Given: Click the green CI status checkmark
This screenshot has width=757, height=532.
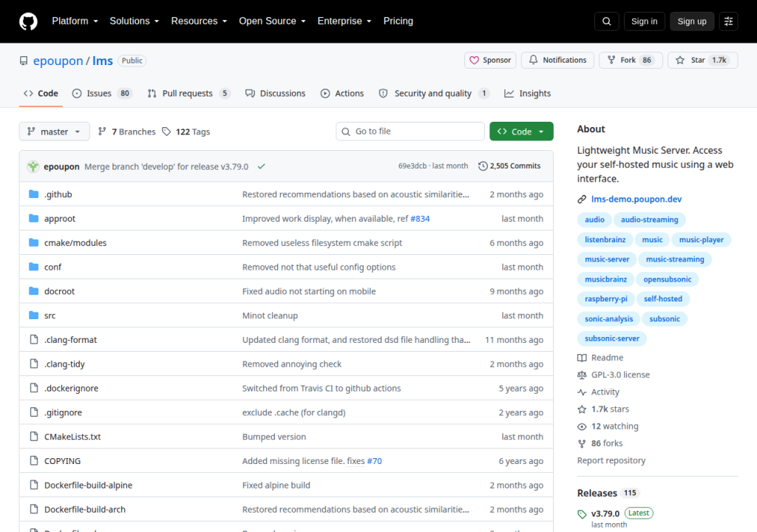Looking at the screenshot, I should coord(261,166).
